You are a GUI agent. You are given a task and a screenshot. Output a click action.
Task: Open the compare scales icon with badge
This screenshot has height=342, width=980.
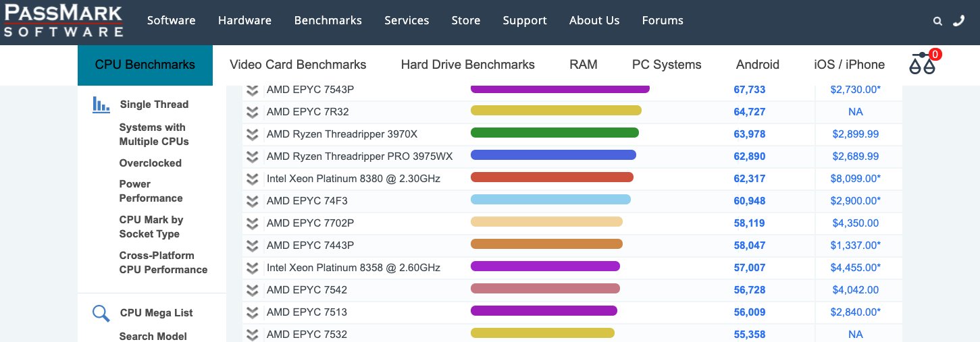pos(924,62)
